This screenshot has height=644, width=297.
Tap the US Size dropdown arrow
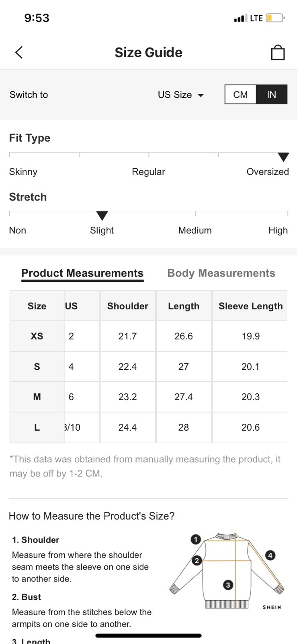(x=201, y=95)
